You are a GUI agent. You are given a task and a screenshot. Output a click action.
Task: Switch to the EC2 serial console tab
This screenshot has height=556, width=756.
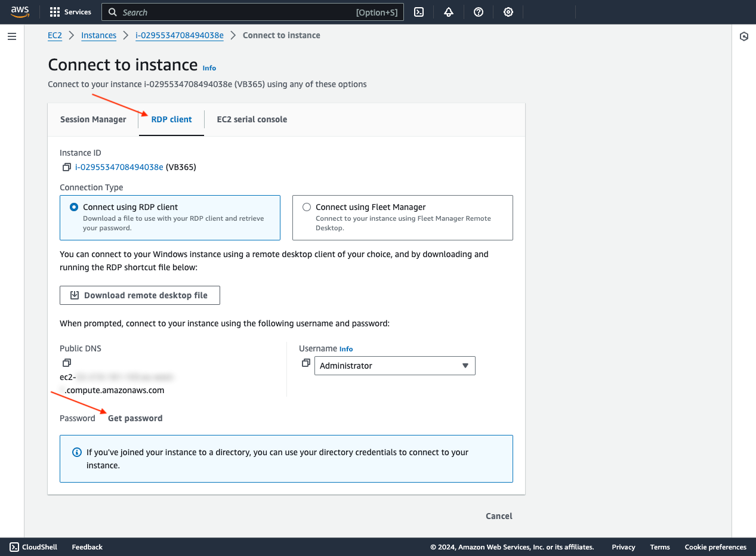[252, 119]
